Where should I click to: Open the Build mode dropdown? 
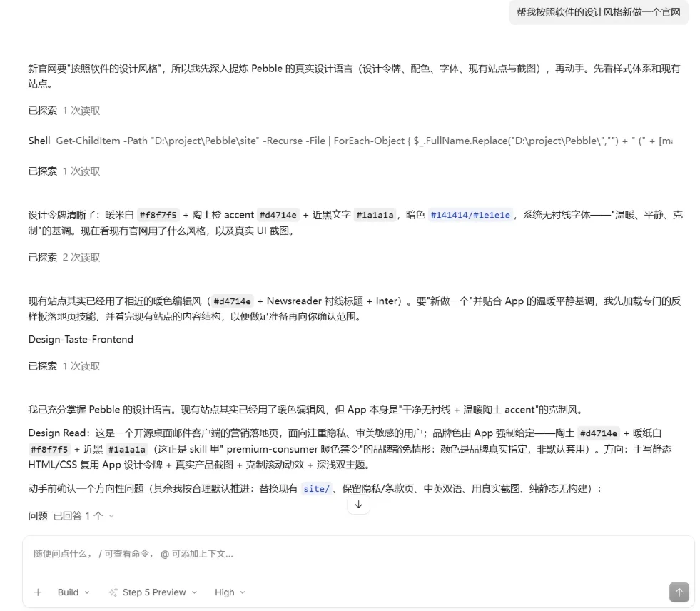tap(73, 592)
